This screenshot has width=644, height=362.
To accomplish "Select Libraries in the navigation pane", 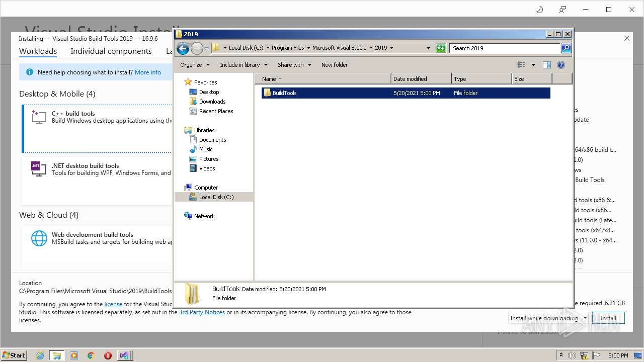I will coord(204,130).
